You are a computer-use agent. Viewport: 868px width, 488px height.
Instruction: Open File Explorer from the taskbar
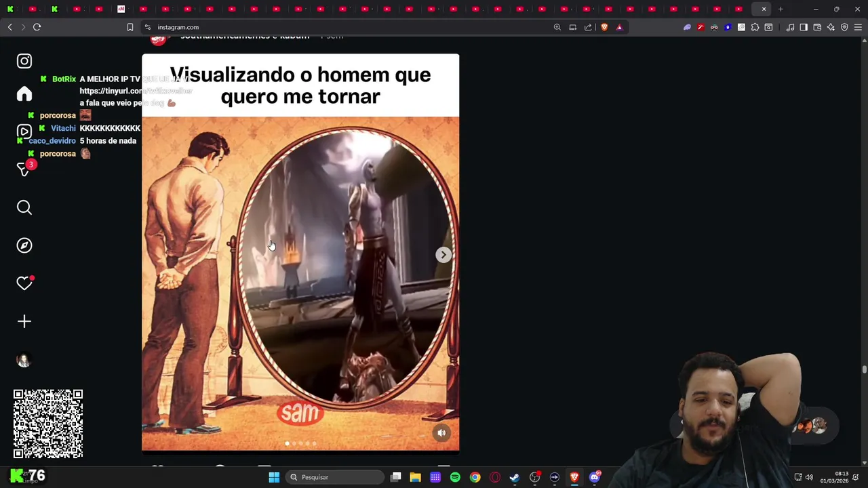[416, 477]
